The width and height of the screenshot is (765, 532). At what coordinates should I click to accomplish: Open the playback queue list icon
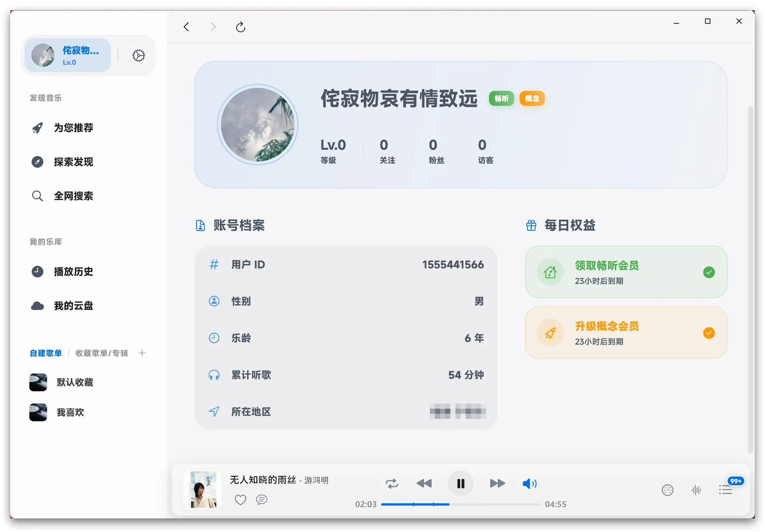tap(725, 490)
